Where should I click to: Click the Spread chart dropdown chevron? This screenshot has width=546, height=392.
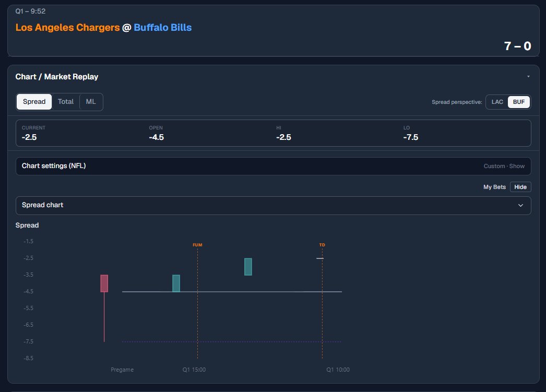(x=520, y=206)
